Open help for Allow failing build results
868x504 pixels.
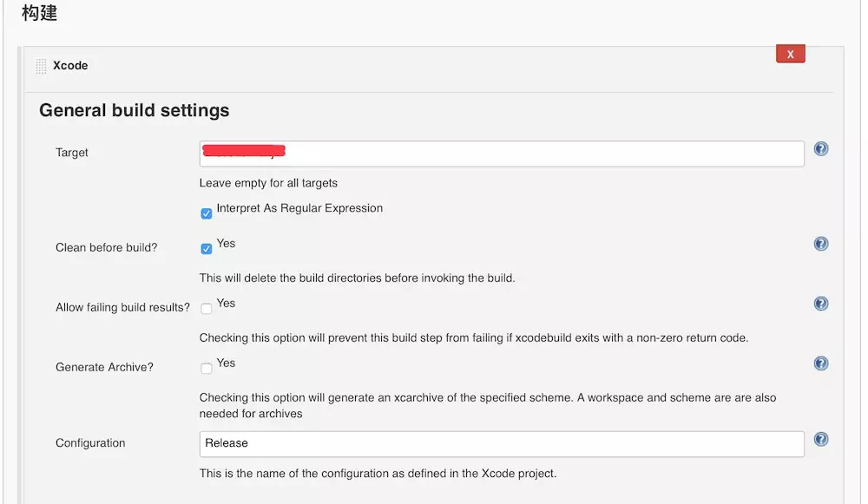(821, 304)
